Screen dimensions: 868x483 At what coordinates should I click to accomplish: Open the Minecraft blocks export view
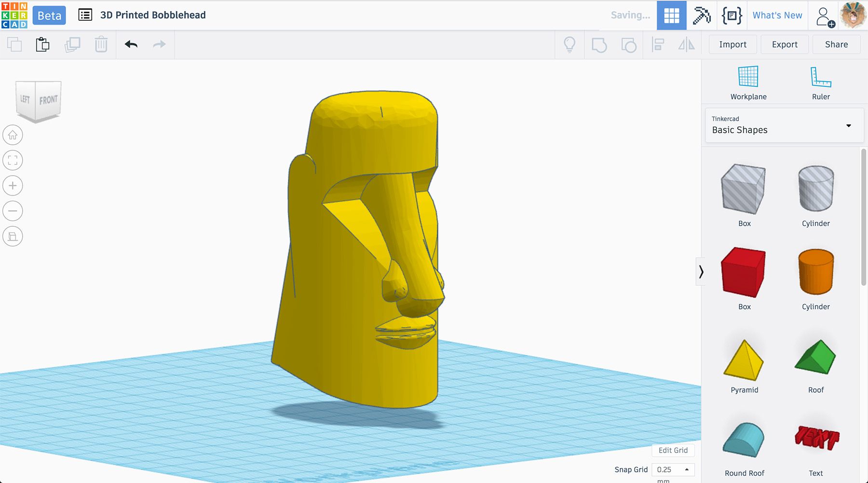click(701, 15)
